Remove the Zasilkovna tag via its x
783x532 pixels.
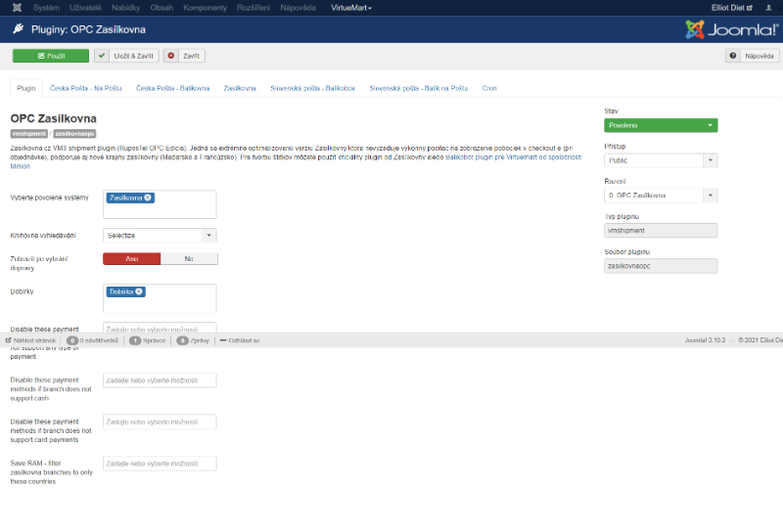pyautogui.click(x=148, y=198)
